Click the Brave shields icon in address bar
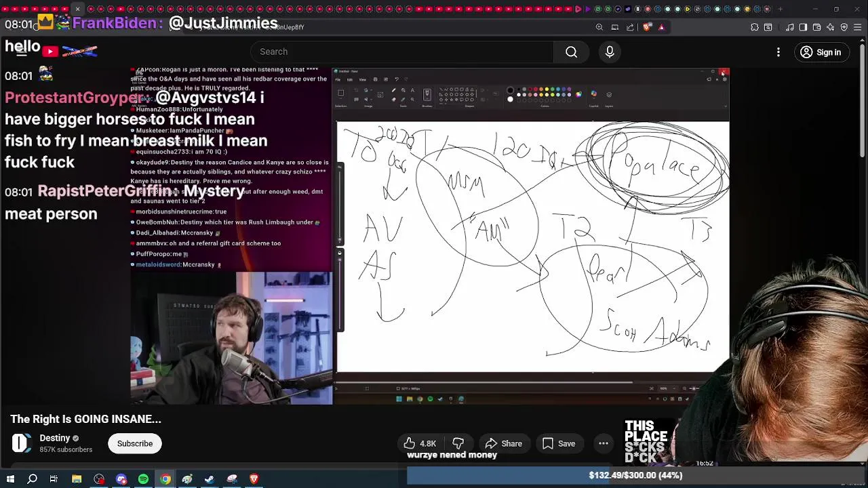The image size is (868, 488). 646,27
